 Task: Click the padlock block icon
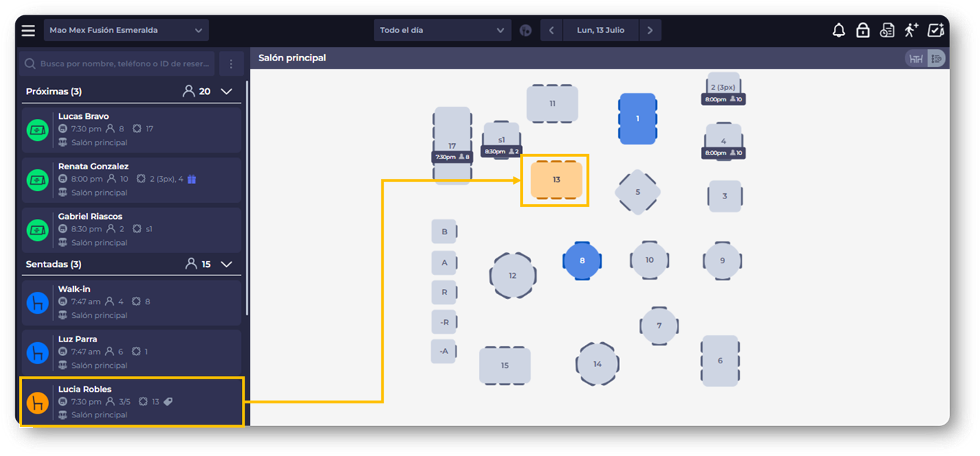[863, 31]
